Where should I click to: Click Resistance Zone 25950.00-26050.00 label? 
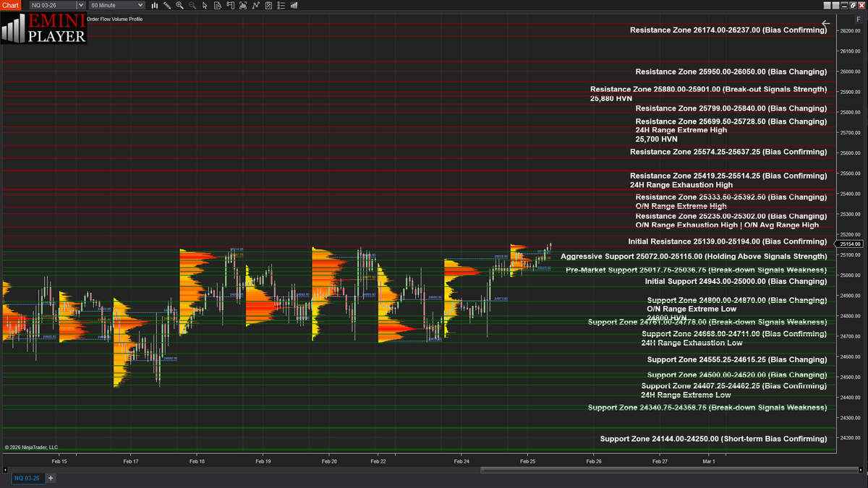pos(731,72)
